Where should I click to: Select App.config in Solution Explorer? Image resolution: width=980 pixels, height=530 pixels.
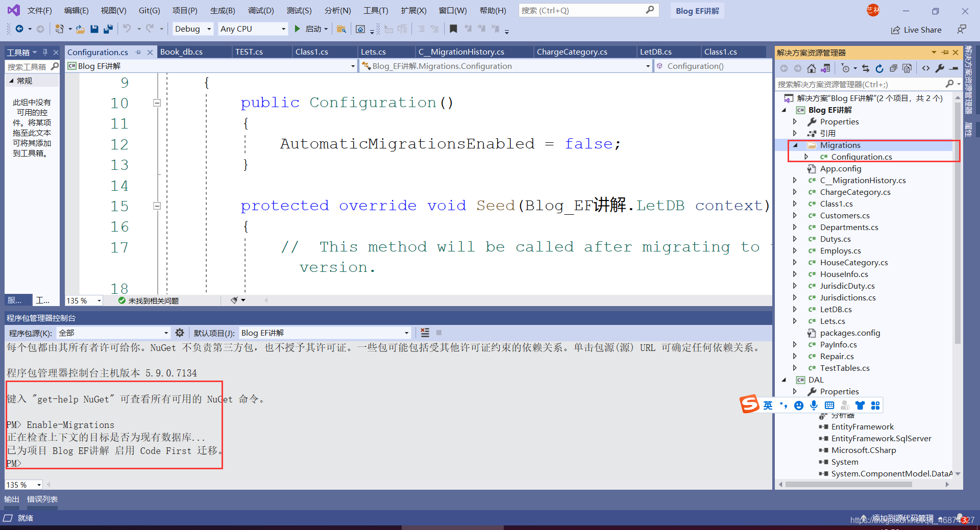(x=841, y=169)
